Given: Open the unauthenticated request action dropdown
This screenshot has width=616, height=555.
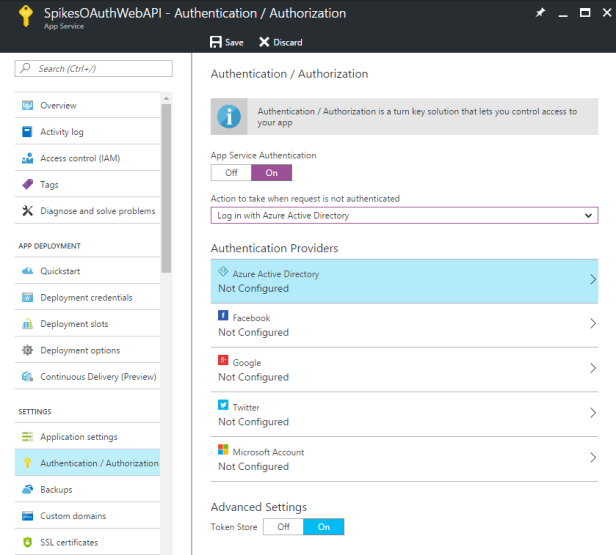Looking at the screenshot, I should pyautogui.click(x=404, y=215).
